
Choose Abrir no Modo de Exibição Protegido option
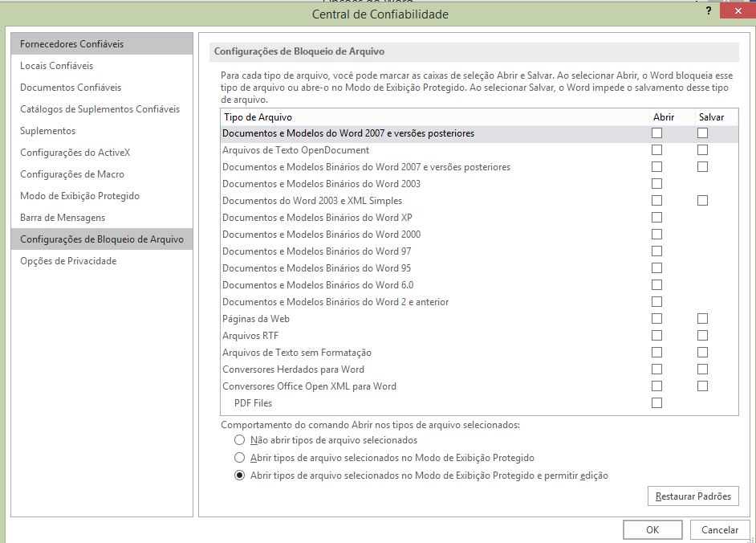point(240,458)
